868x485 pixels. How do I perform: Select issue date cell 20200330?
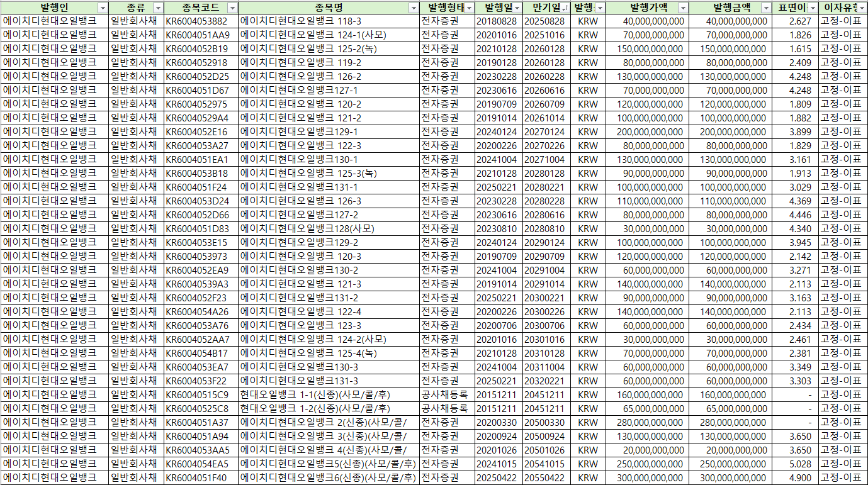(499, 422)
